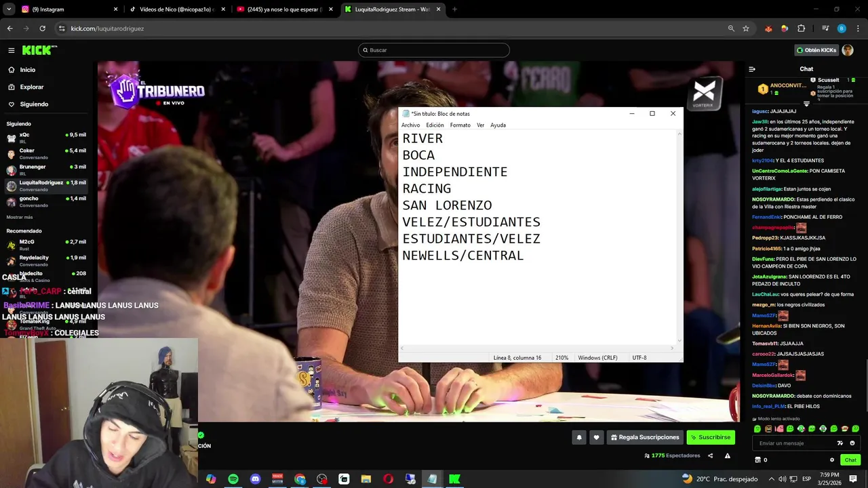
Task: Open Spotify from the taskbar
Action: [233, 479]
